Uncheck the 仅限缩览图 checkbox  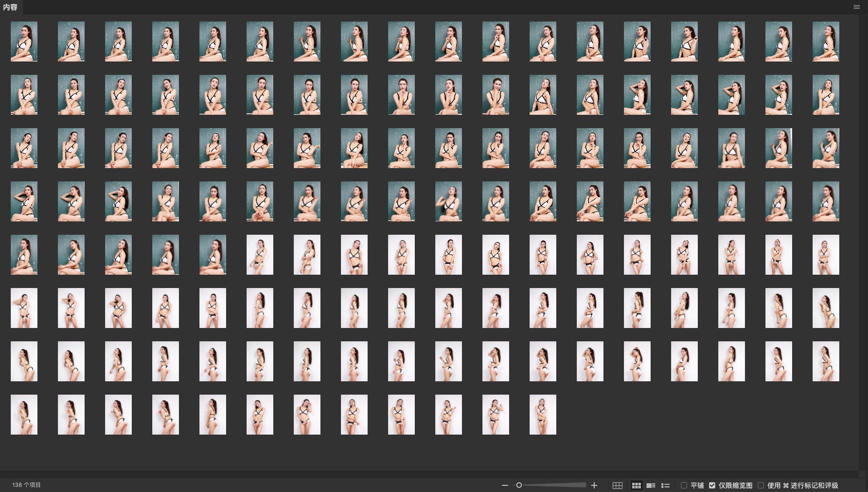[712, 485]
